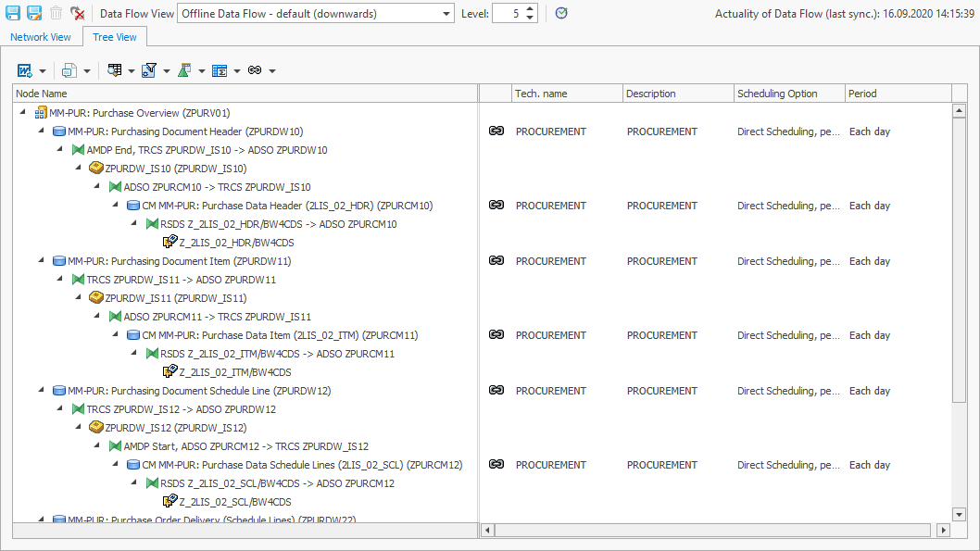Open the dropdown arrow beside the filter icon

coord(164,69)
